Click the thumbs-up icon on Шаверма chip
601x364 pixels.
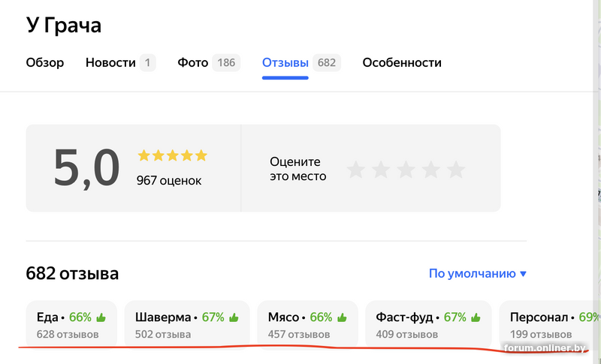click(x=234, y=317)
